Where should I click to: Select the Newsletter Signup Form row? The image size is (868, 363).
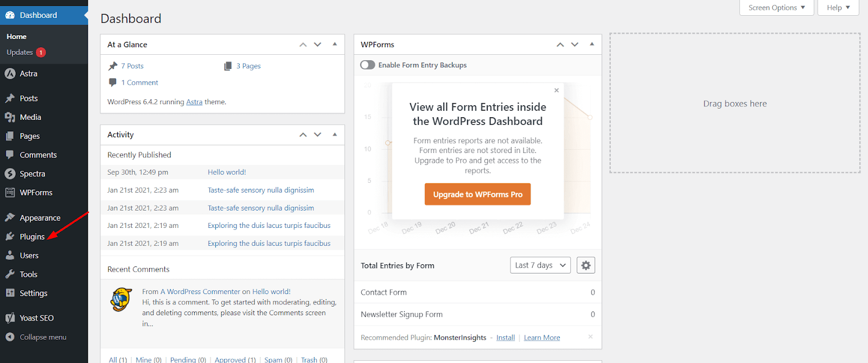pos(477,314)
